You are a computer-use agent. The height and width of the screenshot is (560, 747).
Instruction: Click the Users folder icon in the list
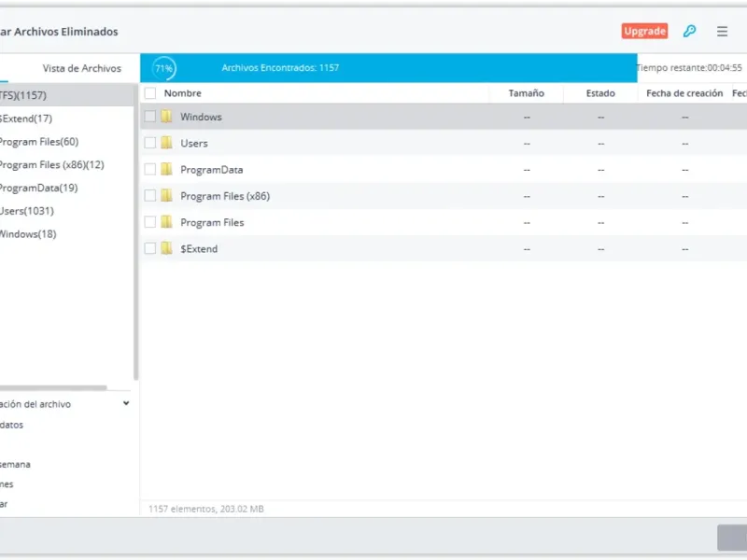click(166, 143)
